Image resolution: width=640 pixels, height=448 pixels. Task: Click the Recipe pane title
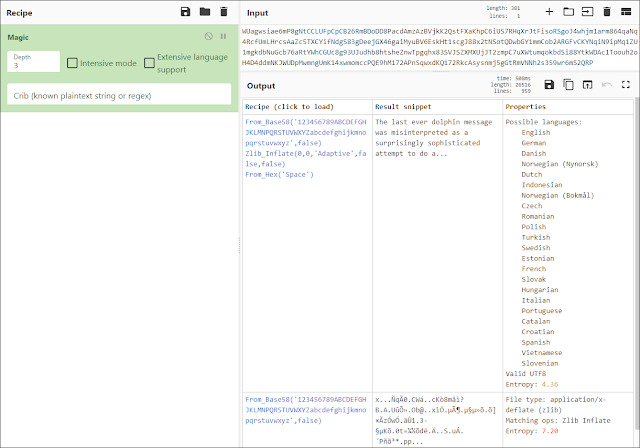pos(19,13)
